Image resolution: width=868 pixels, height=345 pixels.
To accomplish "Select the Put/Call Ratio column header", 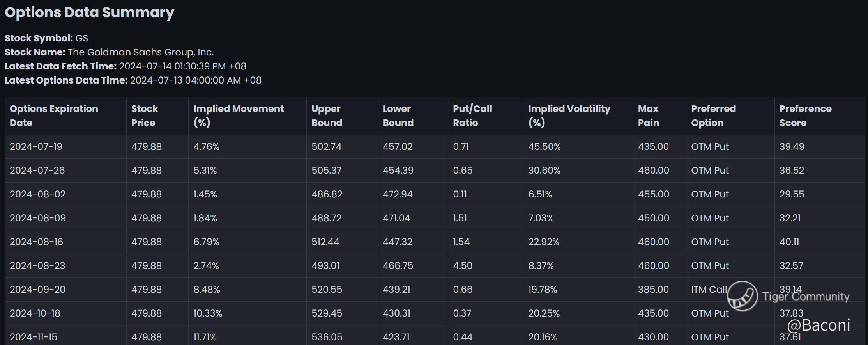I will (x=472, y=116).
